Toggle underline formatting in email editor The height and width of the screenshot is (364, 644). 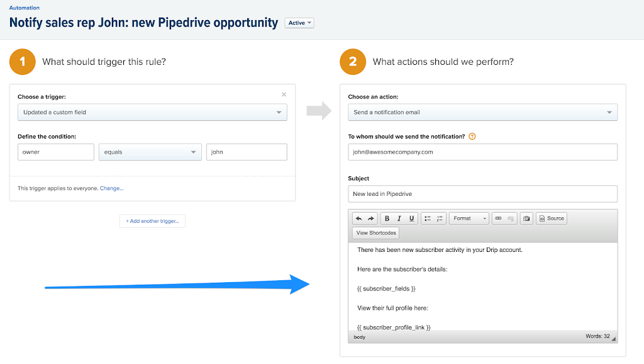[412, 219]
